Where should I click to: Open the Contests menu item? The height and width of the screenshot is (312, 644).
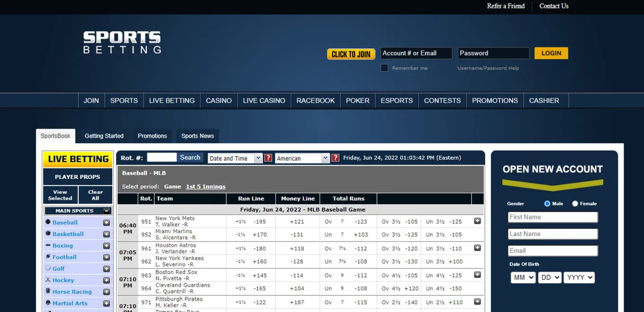point(442,101)
